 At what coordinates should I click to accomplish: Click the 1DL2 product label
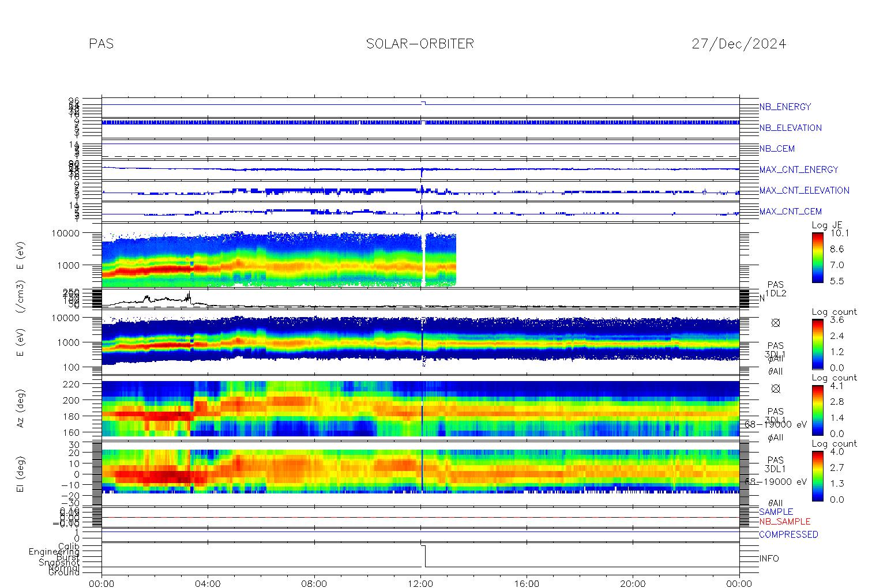(775, 293)
